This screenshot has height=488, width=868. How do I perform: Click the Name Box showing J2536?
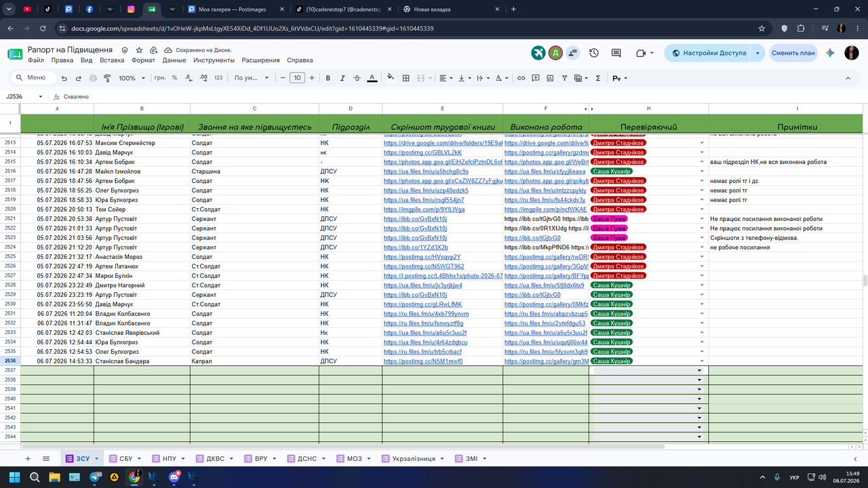coord(24,97)
